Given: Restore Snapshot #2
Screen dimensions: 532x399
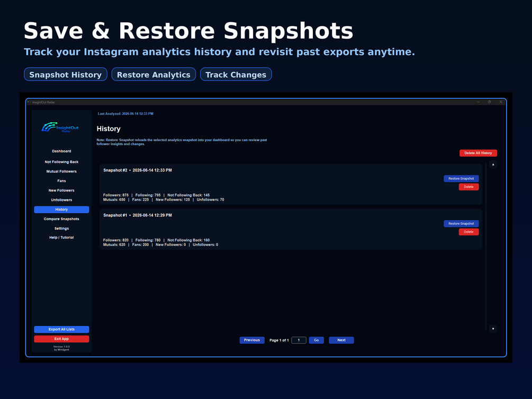Looking at the screenshot, I should tap(461, 178).
